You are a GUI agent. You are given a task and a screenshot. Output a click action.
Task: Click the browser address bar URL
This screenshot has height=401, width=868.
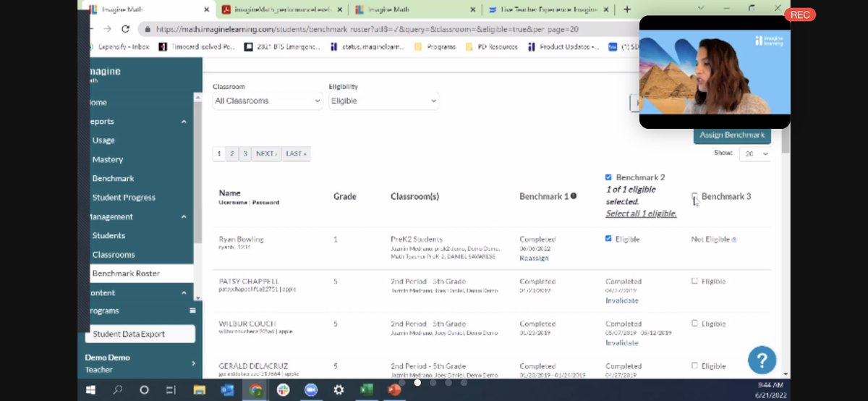[x=367, y=30]
